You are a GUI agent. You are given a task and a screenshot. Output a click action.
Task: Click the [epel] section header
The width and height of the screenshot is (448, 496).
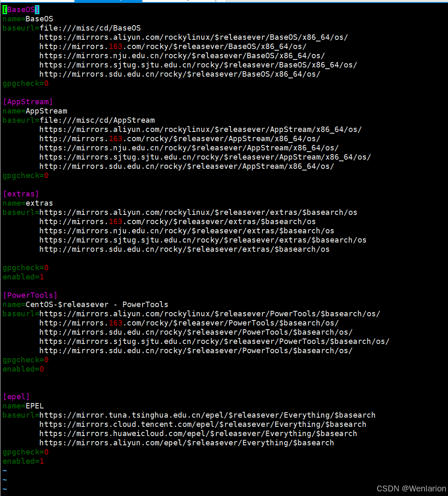16,397
